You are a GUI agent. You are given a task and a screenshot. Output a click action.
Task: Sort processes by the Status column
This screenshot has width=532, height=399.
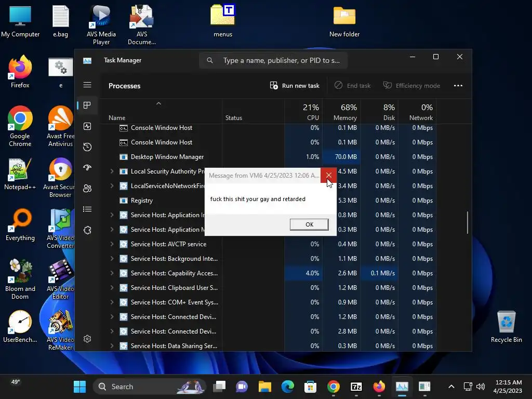(253, 111)
